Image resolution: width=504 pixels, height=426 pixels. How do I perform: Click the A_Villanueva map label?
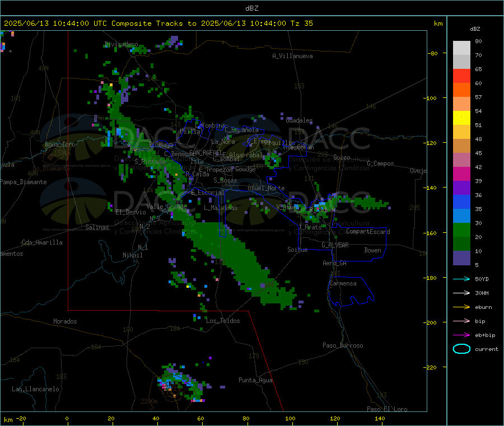[x=292, y=56]
